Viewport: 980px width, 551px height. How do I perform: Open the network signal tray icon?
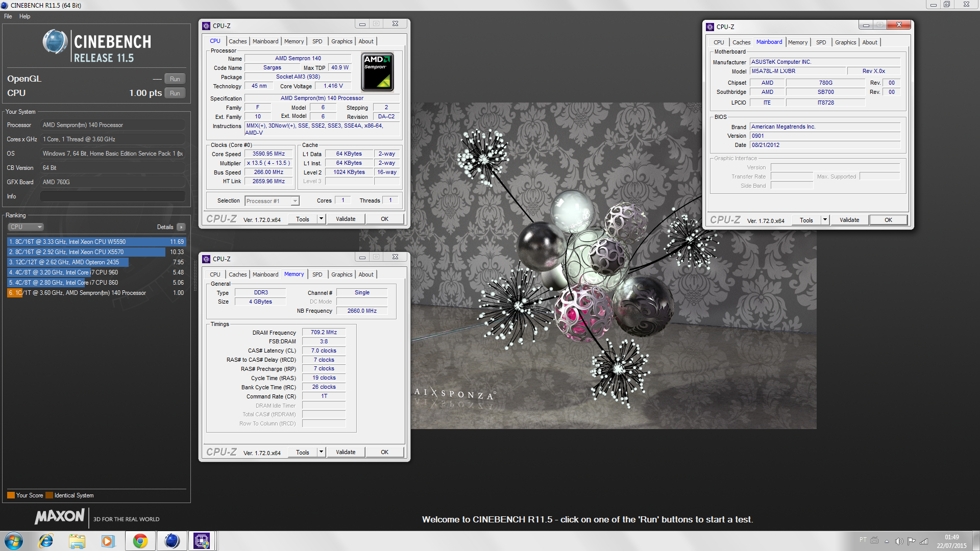pyautogui.click(x=924, y=541)
